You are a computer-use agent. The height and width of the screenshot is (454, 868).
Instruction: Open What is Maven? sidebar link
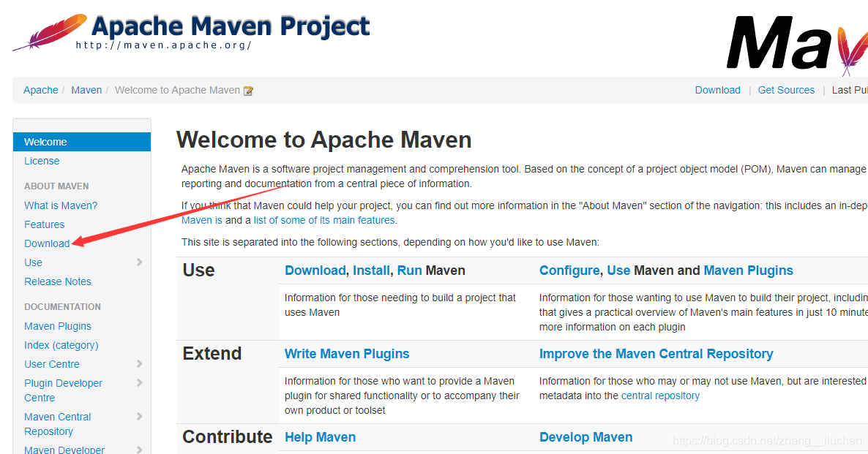61,205
